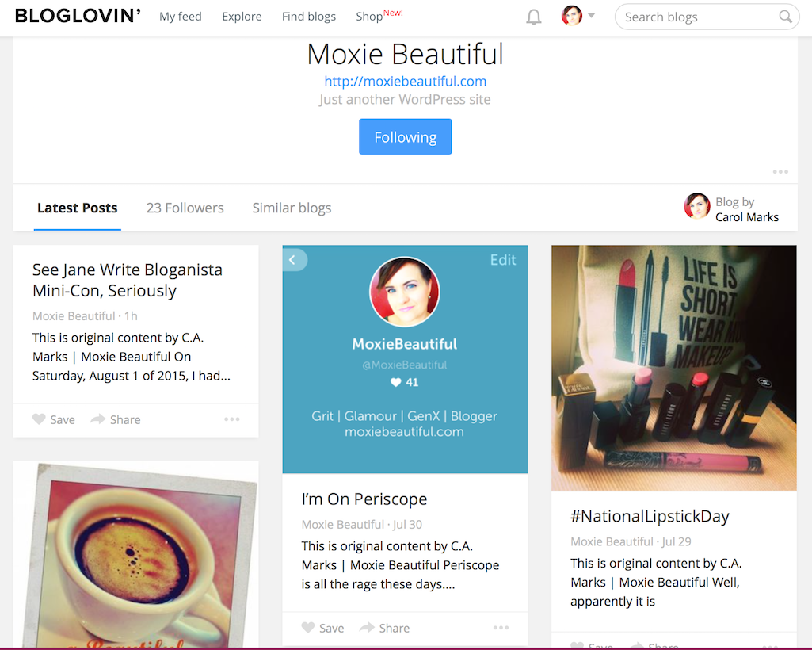
Task: Select the Latest Posts tab
Action: (77, 208)
